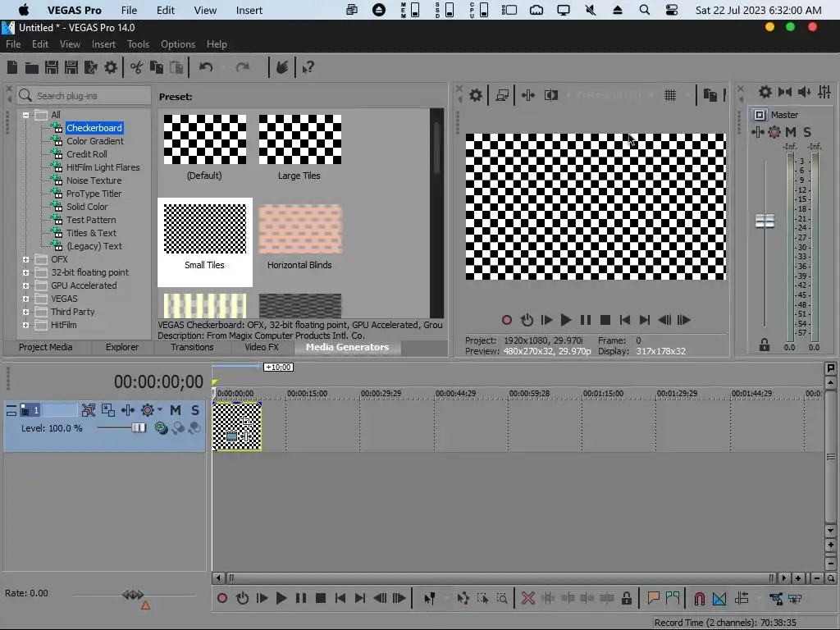Expand the HitFilm folder in tree

(25, 325)
